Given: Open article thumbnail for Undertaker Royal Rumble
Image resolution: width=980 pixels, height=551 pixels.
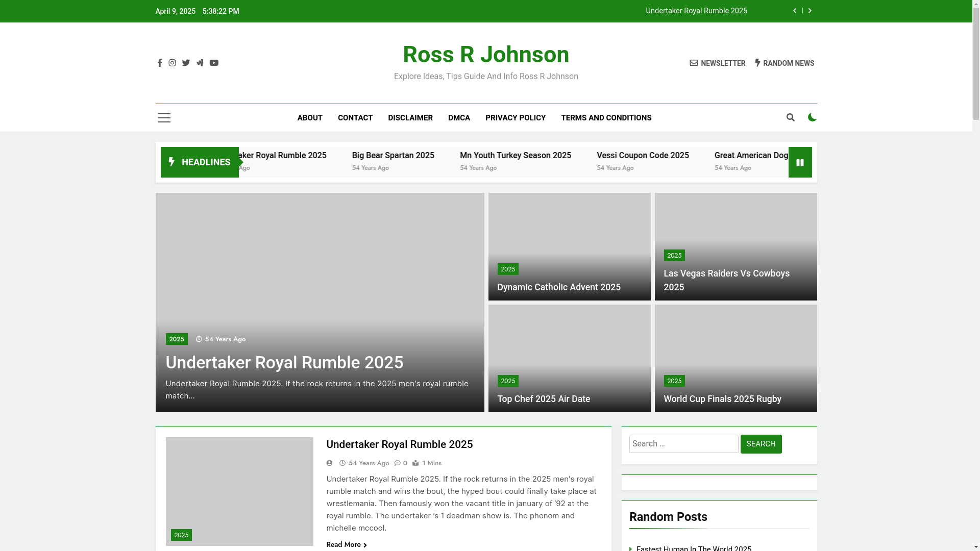Looking at the screenshot, I should 239,491.
